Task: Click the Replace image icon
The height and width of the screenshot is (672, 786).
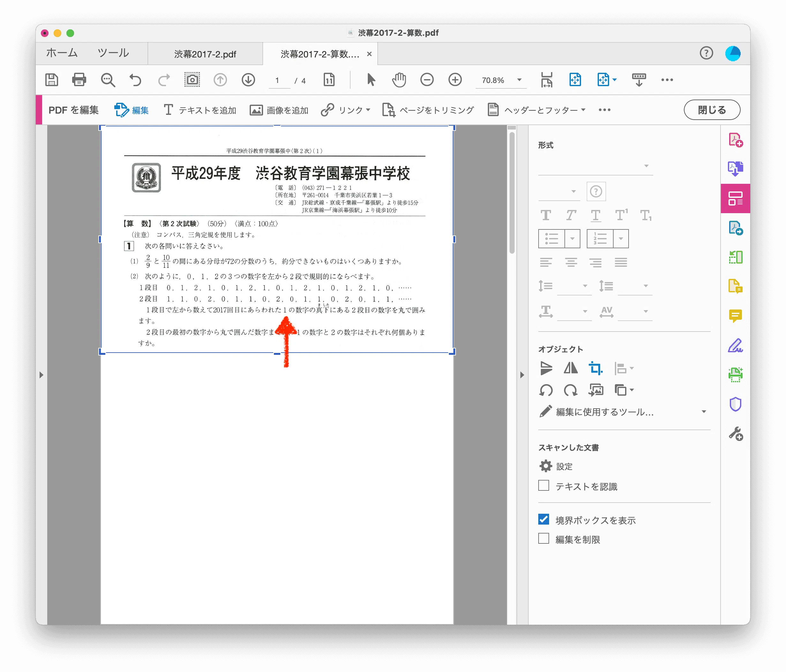Action: 596,390
